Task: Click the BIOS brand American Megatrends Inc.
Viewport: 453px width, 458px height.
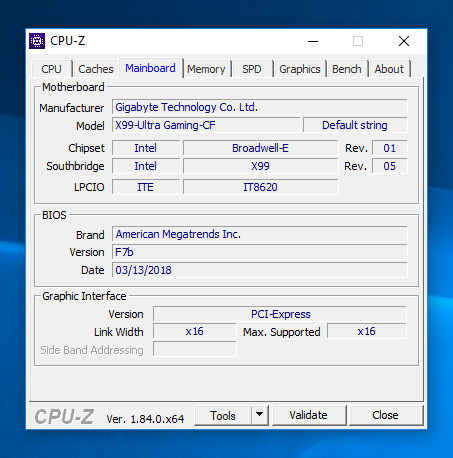Action: click(x=259, y=234)
